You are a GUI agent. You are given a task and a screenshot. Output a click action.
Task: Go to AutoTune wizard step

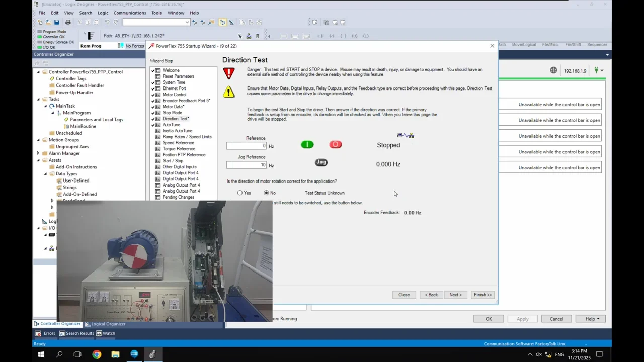tap(171, 125)
